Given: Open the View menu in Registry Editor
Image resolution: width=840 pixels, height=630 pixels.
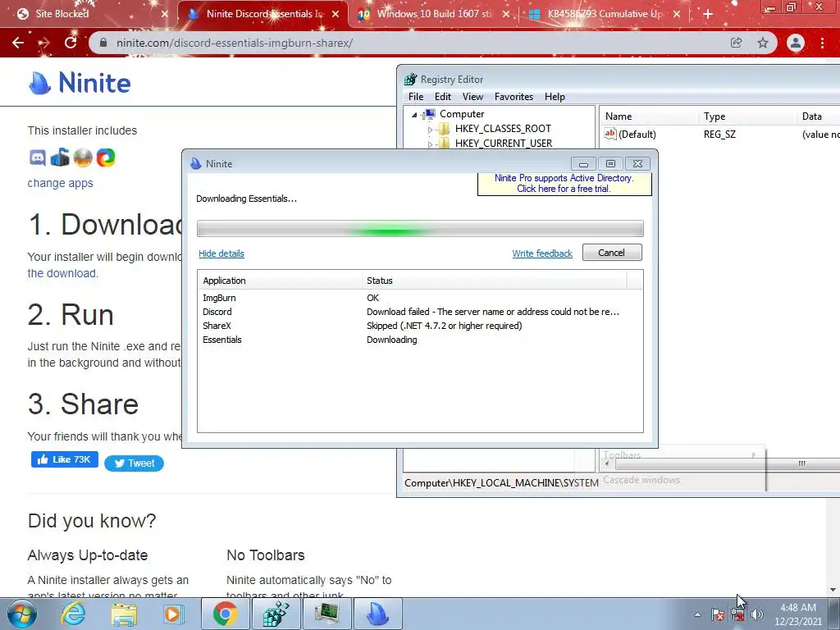Looking at the screenshot, I should (x=472, y=97).
